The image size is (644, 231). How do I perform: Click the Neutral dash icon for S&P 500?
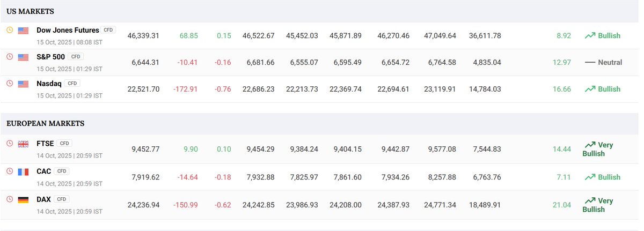590,62
